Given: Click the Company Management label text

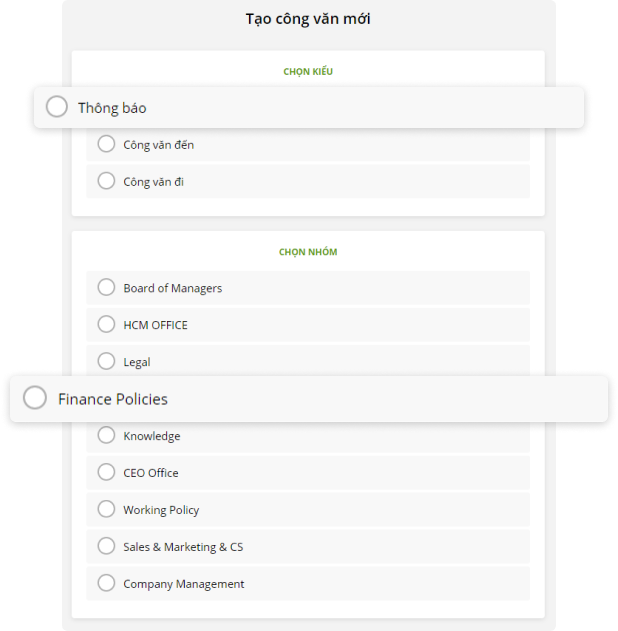Looking at the screenshot, I should (x=183, y=584).
